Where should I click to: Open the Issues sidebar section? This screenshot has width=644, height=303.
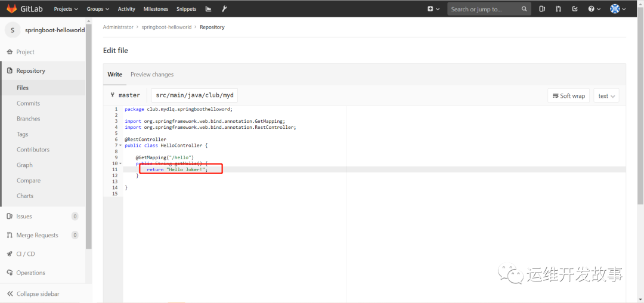[x=43, y=217]
